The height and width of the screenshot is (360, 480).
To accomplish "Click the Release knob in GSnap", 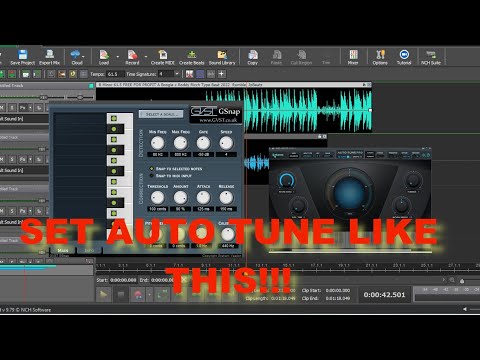I will click(x=226, y=197).
